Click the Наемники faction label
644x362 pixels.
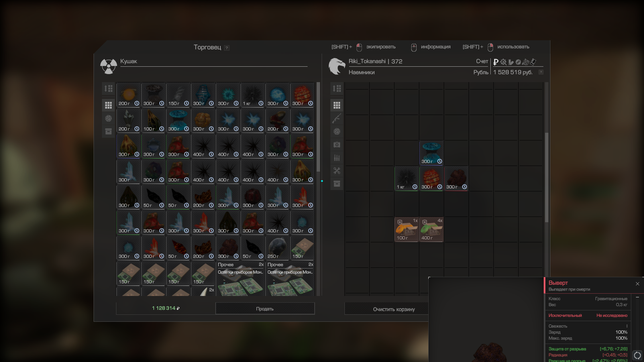point(362,72)
